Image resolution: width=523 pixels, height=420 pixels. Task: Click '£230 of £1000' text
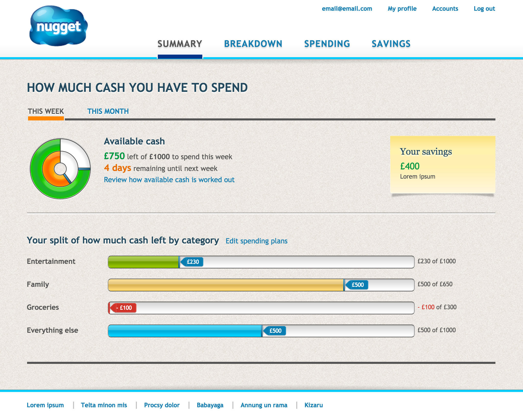point(436,261)
